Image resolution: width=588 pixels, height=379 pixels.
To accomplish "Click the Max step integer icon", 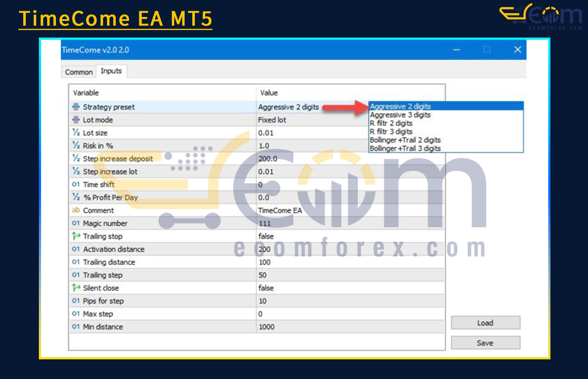I will [x=76, y=314].
